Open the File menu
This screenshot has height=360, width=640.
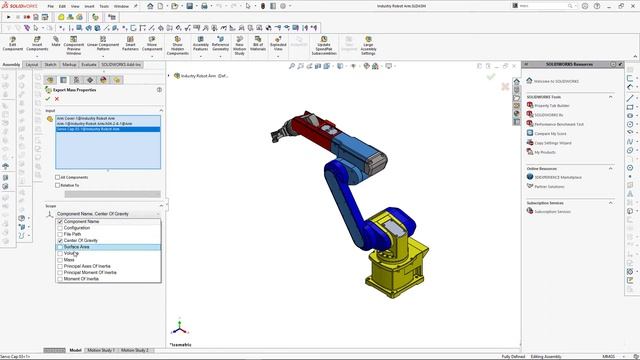(x=51, y=6)
